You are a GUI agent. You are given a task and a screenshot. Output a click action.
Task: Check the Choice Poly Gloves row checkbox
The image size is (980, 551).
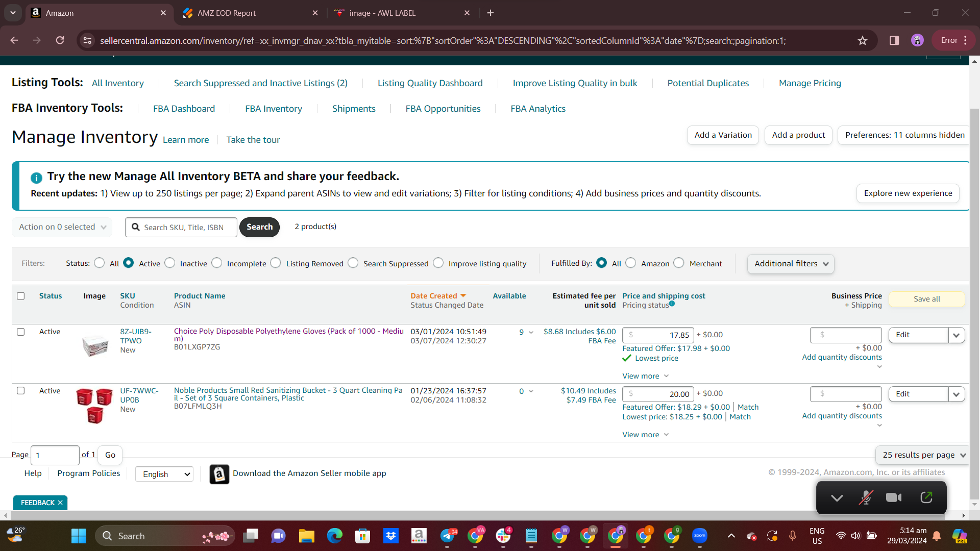(21, 332)
